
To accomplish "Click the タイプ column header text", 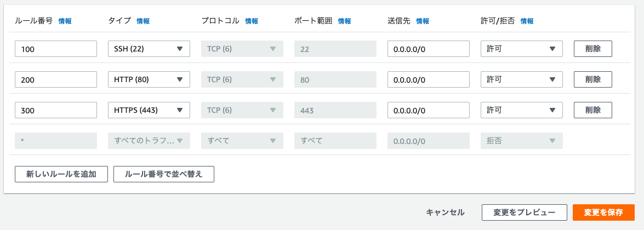I will (x=119, y=21).
